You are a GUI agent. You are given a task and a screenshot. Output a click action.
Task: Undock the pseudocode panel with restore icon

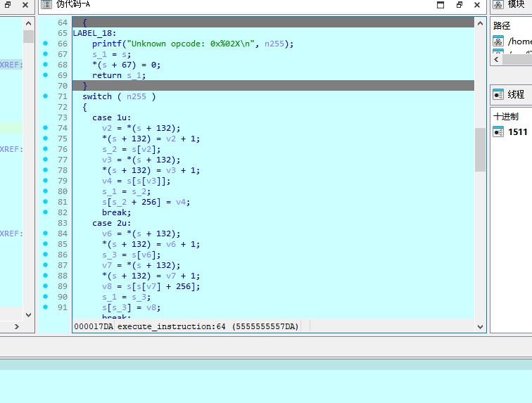[x=459, y=4]
